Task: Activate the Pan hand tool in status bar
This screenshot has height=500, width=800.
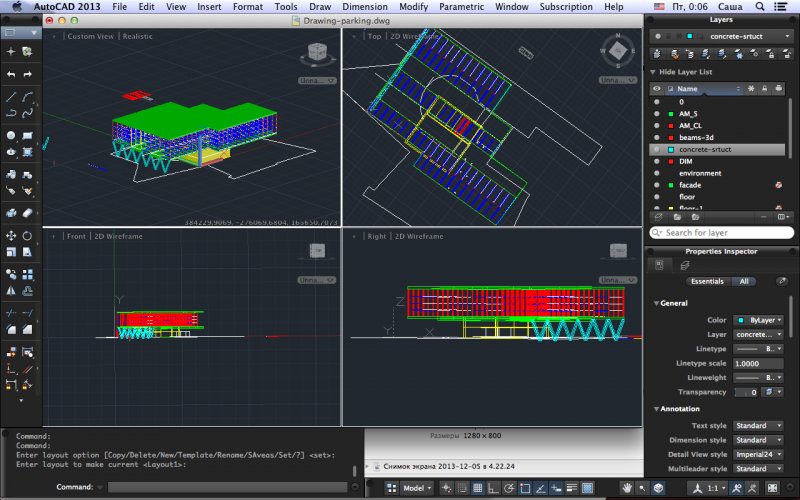Action: tap(626, 488)
